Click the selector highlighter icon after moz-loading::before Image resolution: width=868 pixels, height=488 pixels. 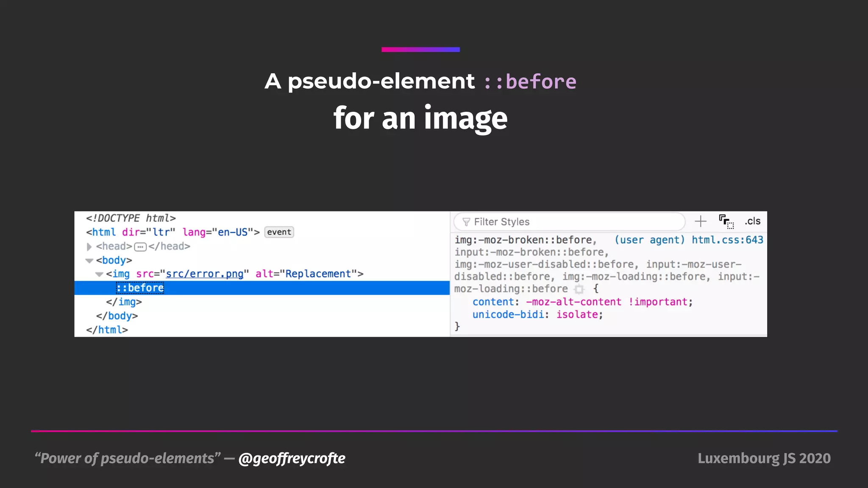click(579, 289)
